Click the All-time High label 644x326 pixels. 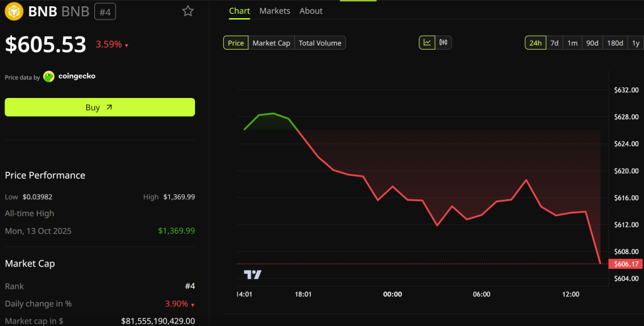pos(30,213)
